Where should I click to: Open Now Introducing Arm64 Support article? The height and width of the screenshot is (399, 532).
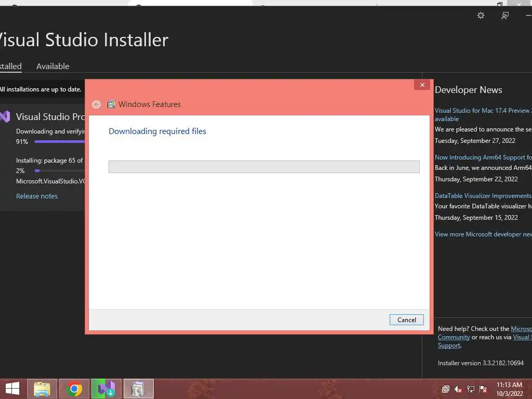tap(483, 157)
